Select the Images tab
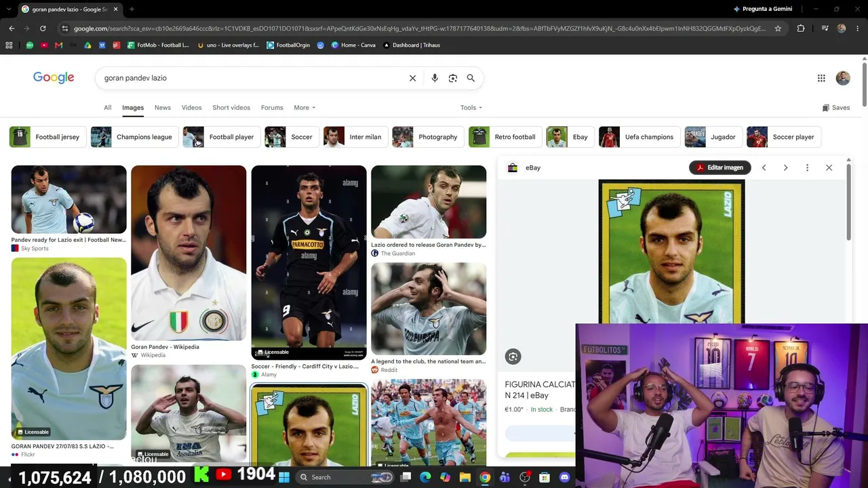 pyautogui.click(x=133, y=108)
